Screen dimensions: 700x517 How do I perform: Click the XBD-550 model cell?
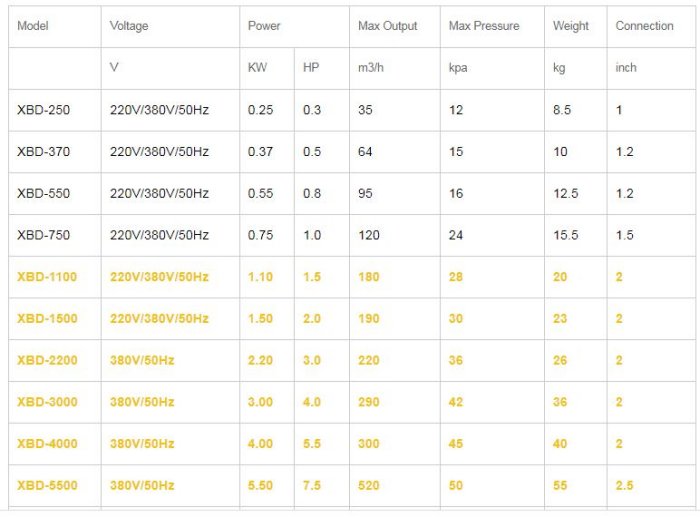point(43,194)
